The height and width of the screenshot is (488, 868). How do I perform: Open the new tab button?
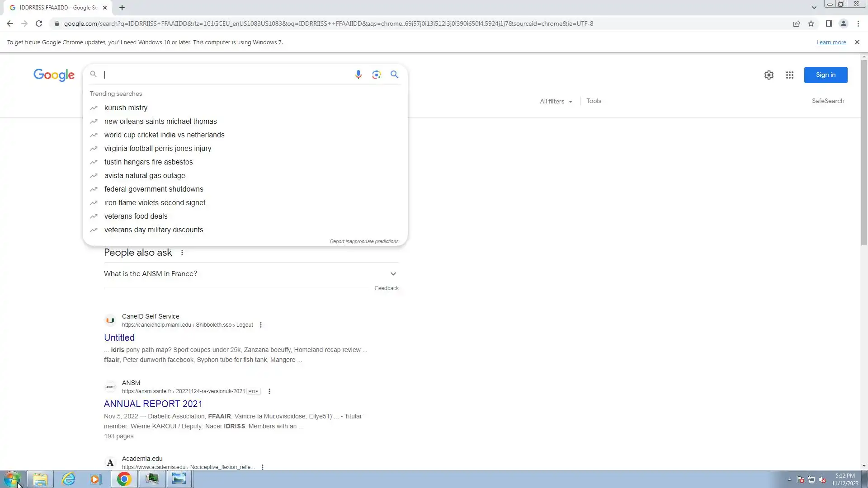point(122,8)
